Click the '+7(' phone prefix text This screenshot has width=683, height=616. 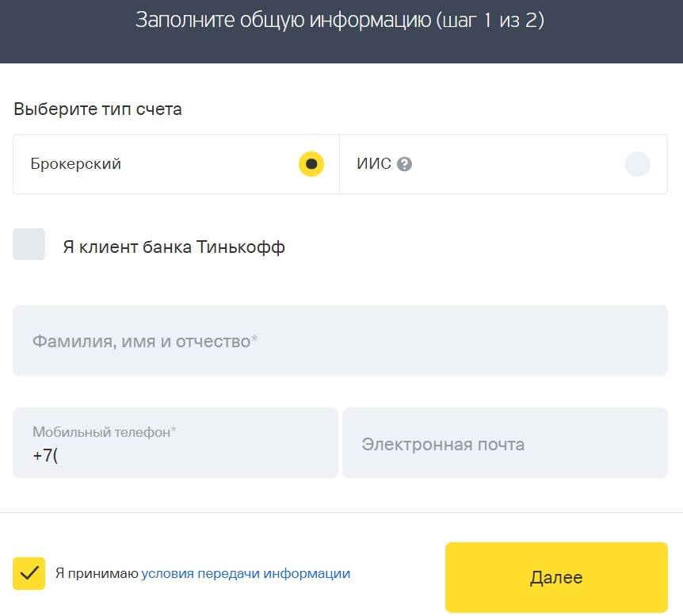46,456
